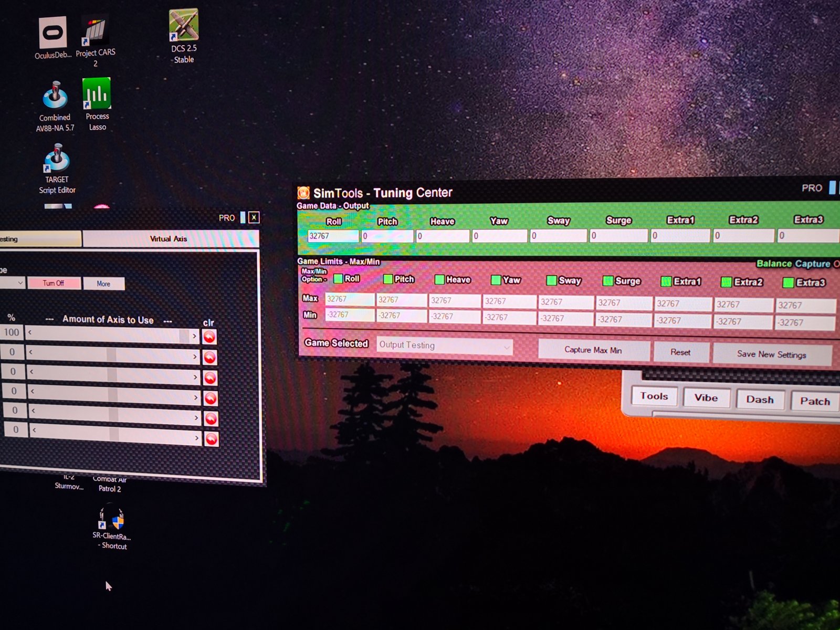
Task: Click the Pitch Max limit field
Action: (x=402, y=300)
